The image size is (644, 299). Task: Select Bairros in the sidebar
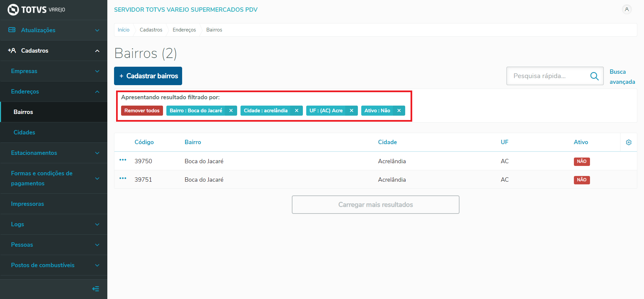[54, 112]
